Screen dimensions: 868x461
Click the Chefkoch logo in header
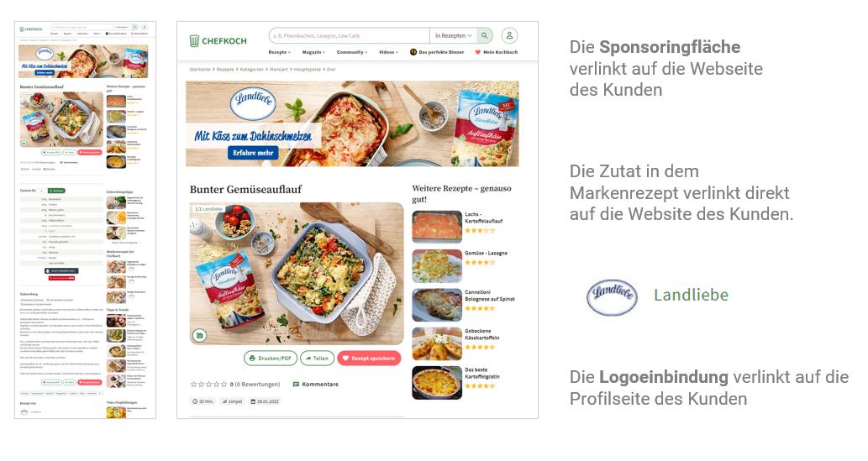pos(218,40)
